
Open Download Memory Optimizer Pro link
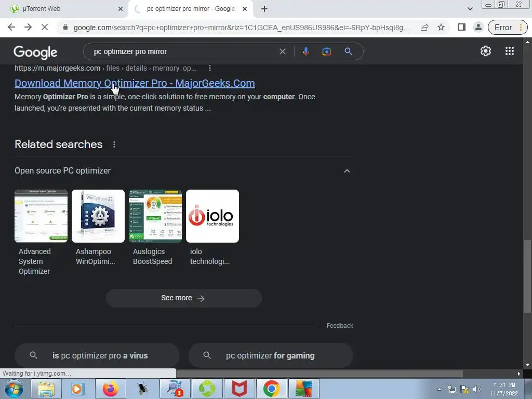pyautogui.click(x=135, y=83)
